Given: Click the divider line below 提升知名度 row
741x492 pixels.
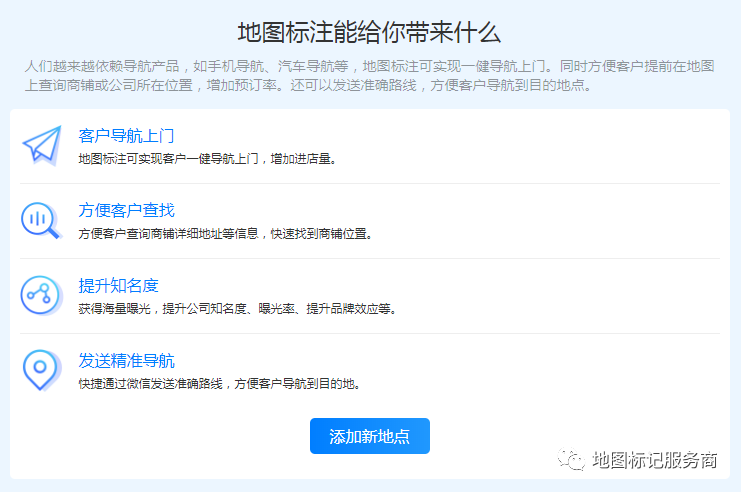Looking at the screenshot, I should [x=369, y=334].
